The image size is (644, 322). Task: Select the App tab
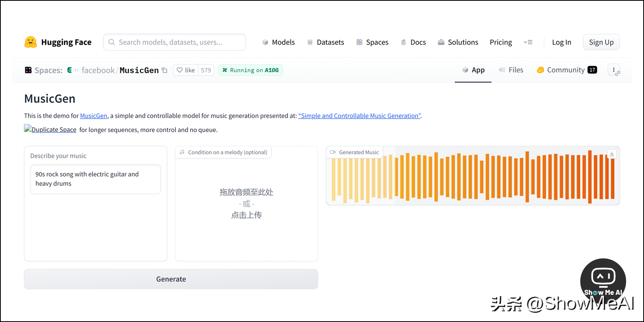click(473, 70)
